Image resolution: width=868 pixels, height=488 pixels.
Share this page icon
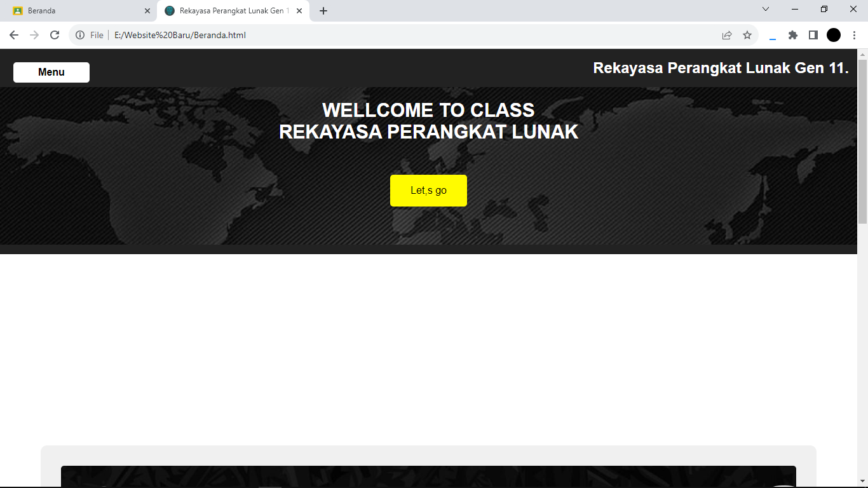pyautogui.click(x=727, y=35)
